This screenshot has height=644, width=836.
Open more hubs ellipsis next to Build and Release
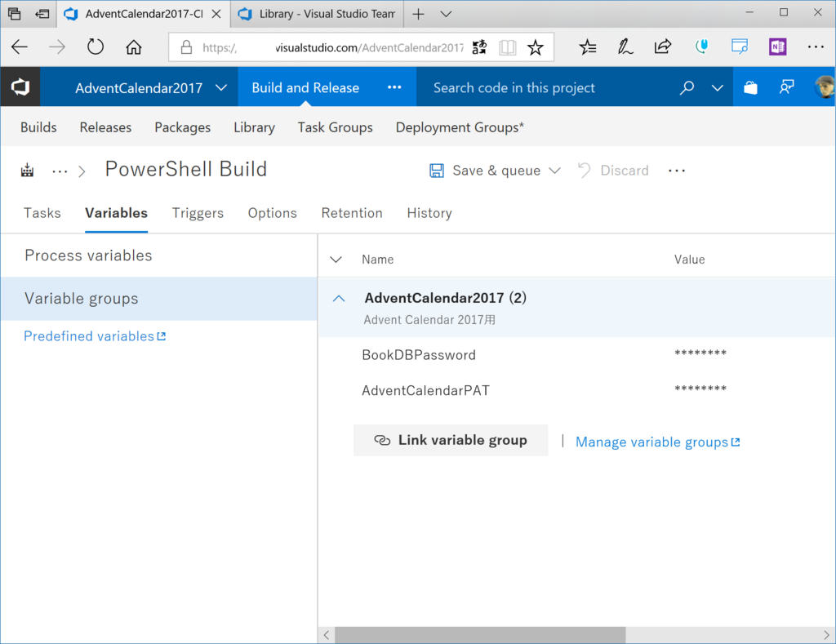point(394,87)
